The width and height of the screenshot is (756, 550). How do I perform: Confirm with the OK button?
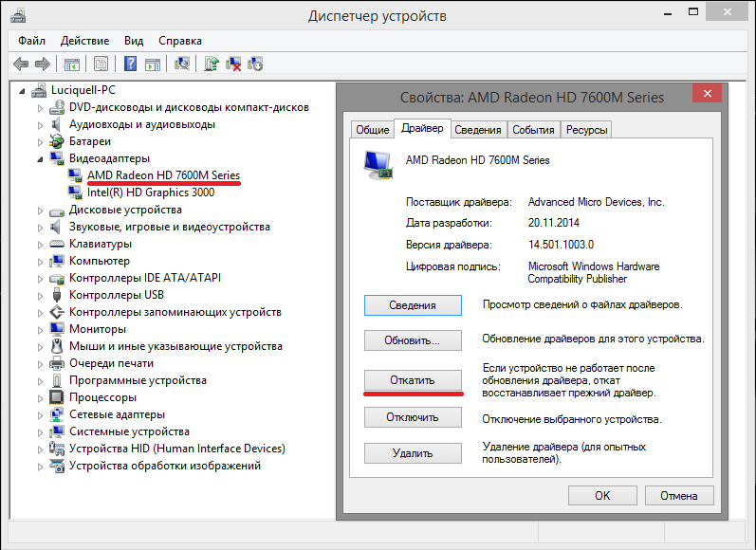(x=602, y=496)
